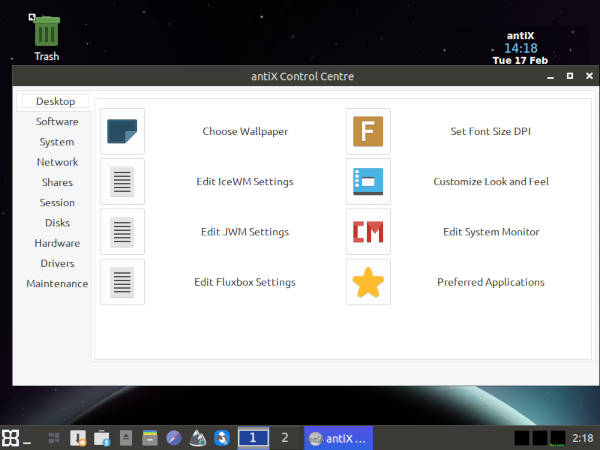Launch the Edit System Monitor CM icon
Screen dimensions: 600x450
[368, 232]
